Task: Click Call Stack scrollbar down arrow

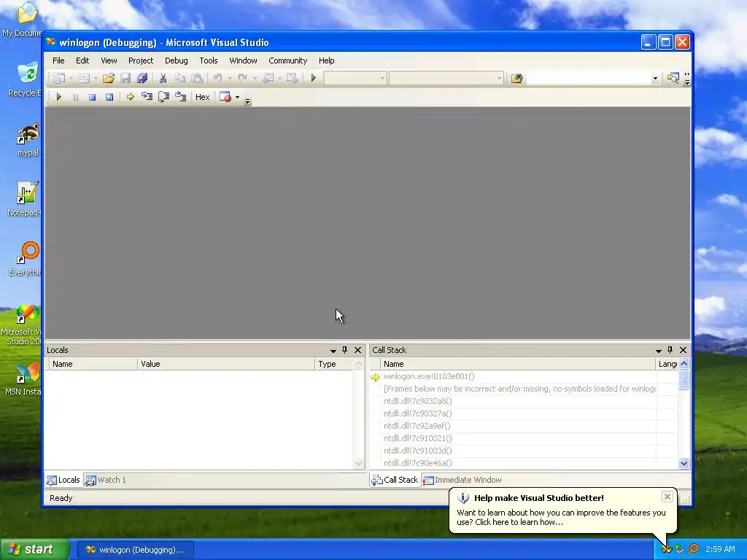Action: 684,463
